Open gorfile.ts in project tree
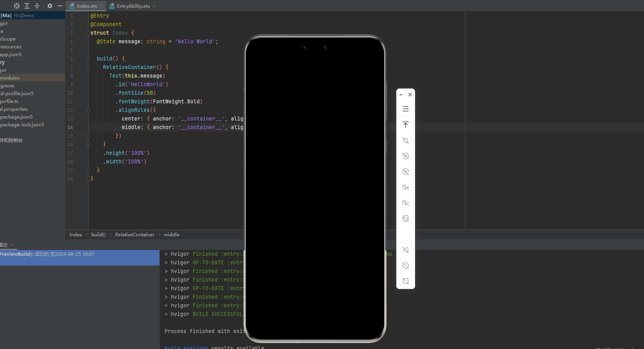This screenshot has height=349, width=644. coord(32,101)
